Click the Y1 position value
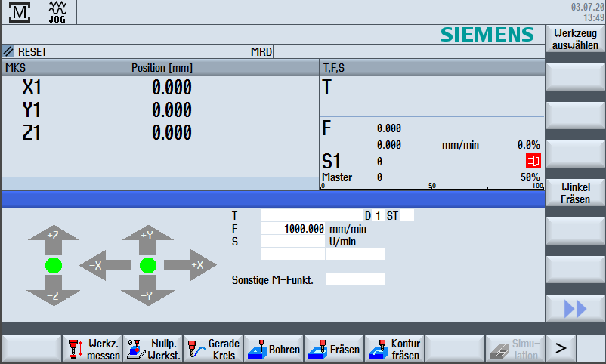 pyautogui.click(x=172, y=110)
